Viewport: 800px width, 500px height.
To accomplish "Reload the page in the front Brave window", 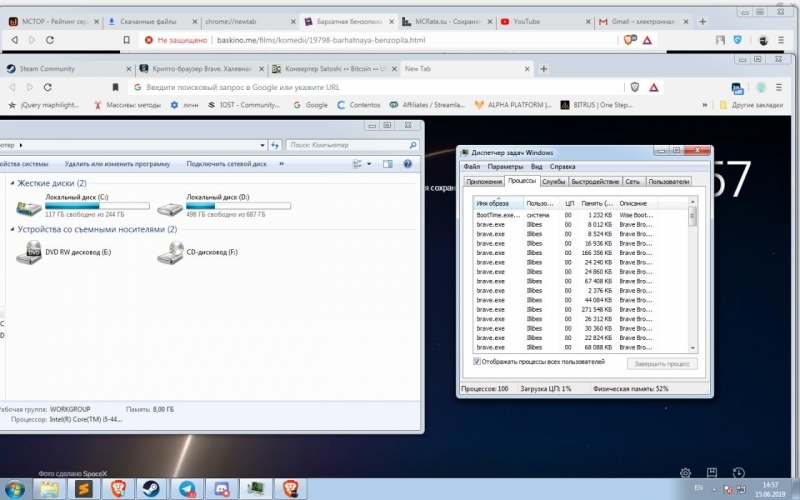I will 48,87.
